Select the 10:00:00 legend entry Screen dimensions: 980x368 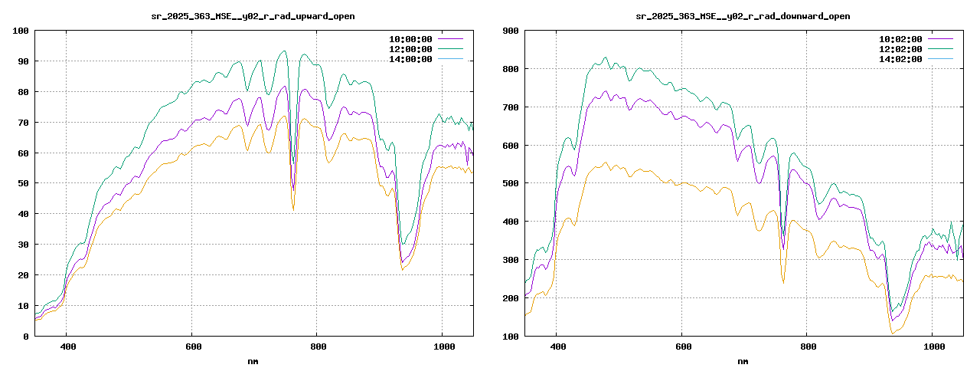click(x=410, y=39)
